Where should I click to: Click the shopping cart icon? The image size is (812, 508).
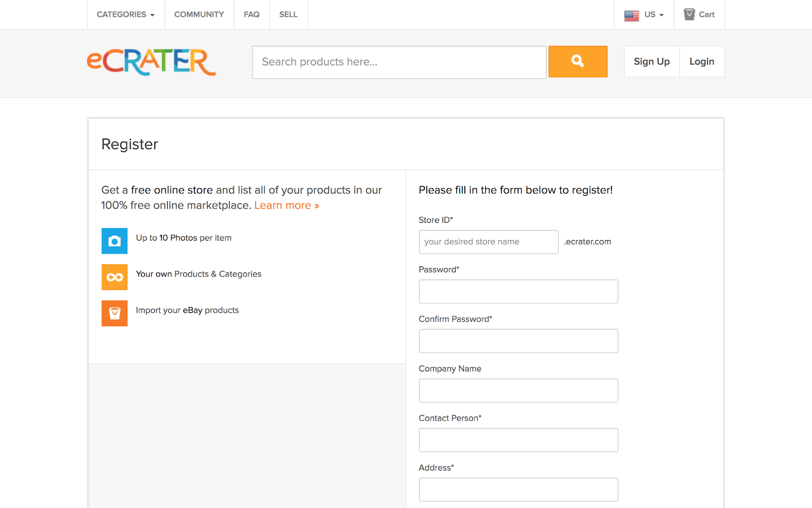[689, 14]
